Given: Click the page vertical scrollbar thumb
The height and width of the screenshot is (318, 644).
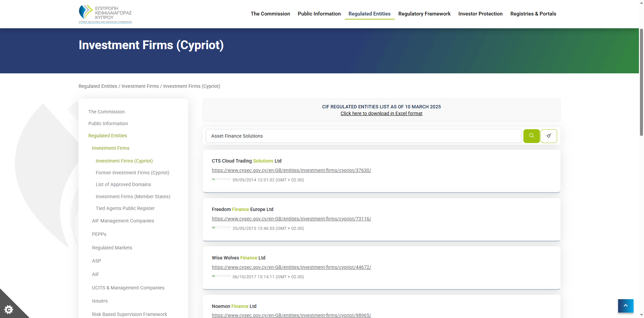Looking at the screenshot, I should pos(641,82).
